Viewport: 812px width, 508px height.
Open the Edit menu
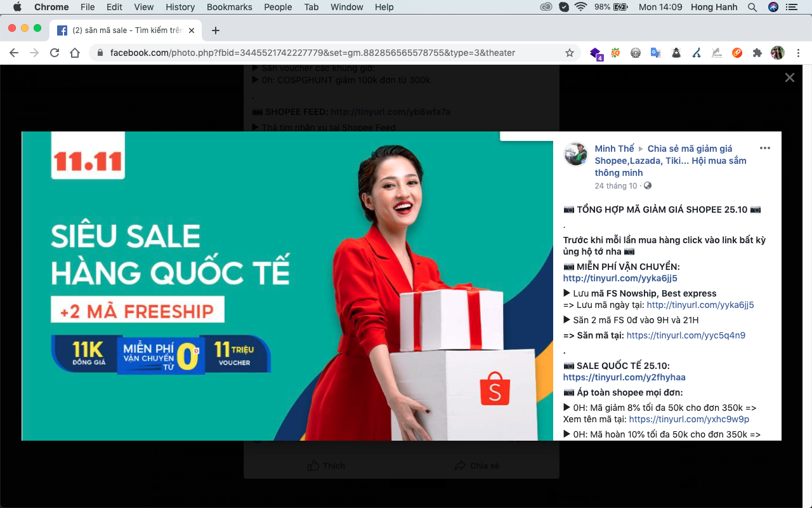pos(114,7)
